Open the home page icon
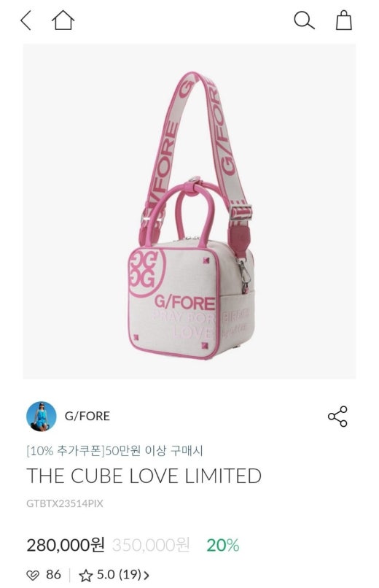Viewport: 379px width, 588px height. [63, 20]
